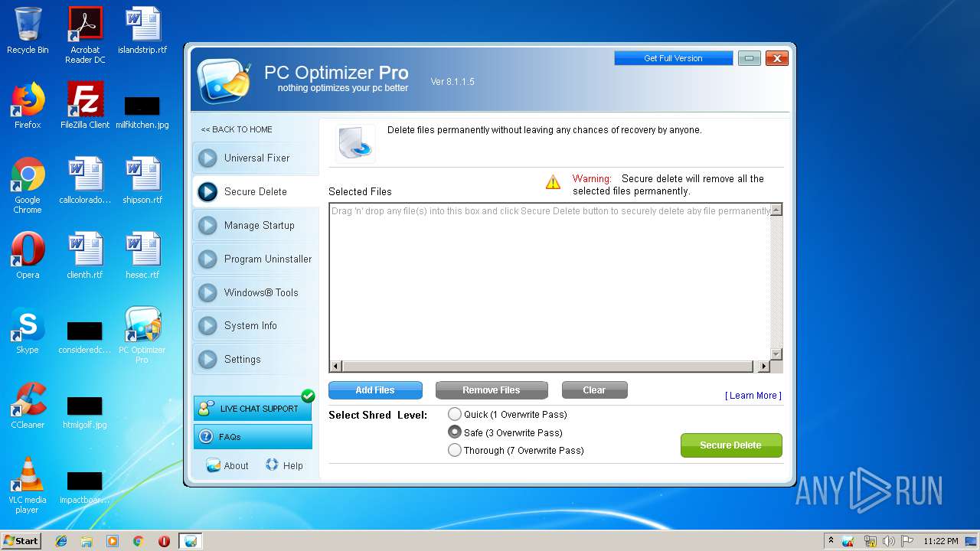Viewport: 980px width, 551px height.
Task: Click the Get Full Version button
Action: (x=673, y=58)
